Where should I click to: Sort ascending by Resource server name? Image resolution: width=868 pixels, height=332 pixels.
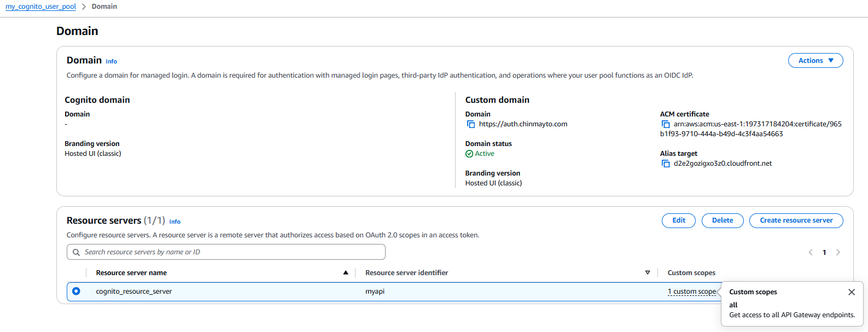[346, 272]
